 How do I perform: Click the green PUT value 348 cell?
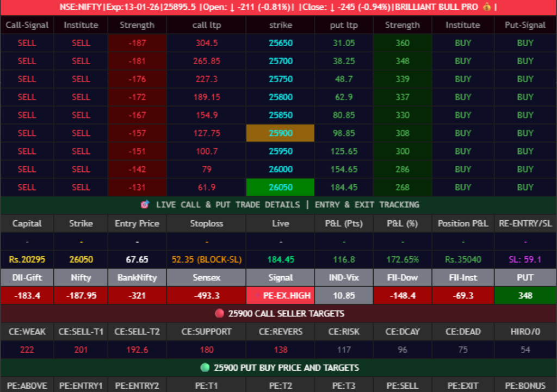525,296
